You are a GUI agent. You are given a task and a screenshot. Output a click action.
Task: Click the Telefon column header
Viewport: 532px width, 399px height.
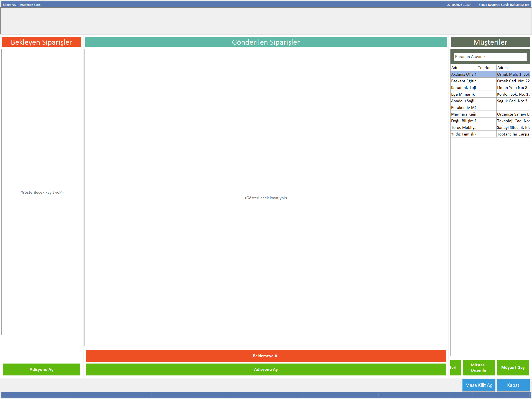[x=487, y=68]
